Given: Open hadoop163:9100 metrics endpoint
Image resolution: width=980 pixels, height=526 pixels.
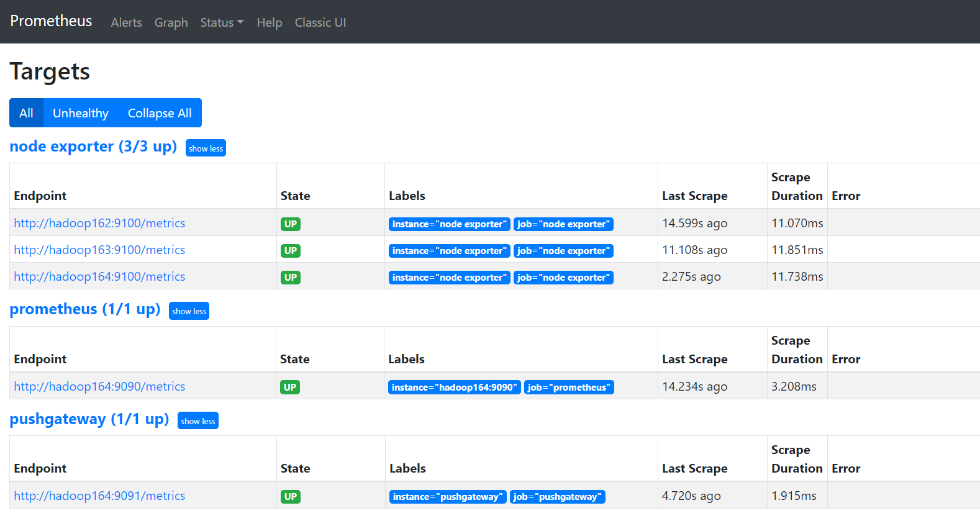Looking at the screenshot, I should (99, 250).
